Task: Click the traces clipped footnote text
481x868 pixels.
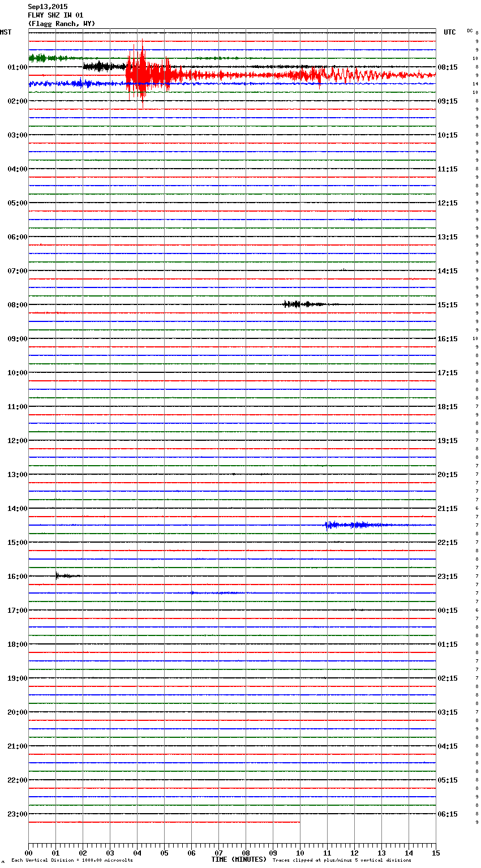Action: (342, 861)
